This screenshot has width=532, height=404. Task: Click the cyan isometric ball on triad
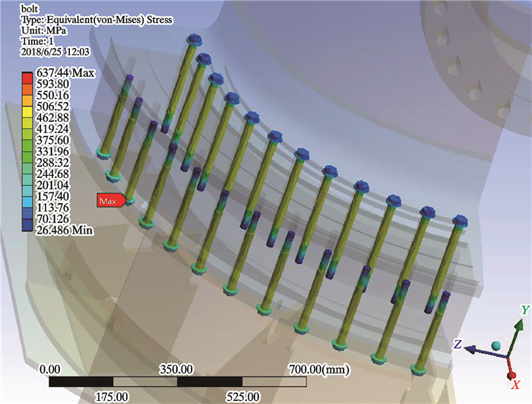(x=495, y=346)
